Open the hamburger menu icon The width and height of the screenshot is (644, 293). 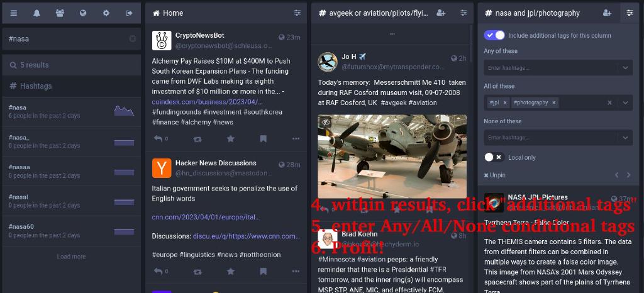(14, 13)
